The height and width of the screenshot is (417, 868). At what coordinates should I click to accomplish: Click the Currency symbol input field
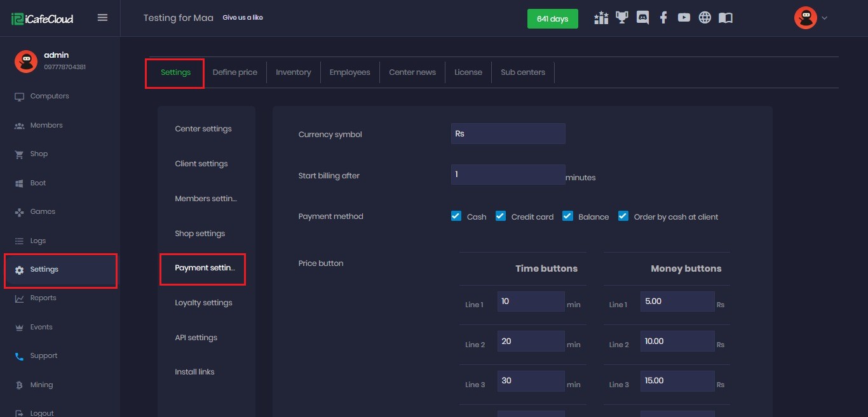(508, 134)
